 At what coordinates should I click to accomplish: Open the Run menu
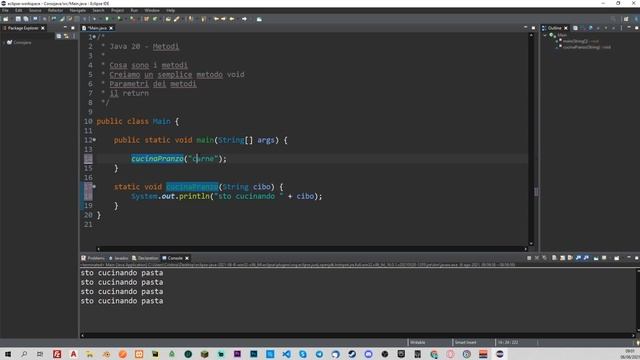coord(134,10)
